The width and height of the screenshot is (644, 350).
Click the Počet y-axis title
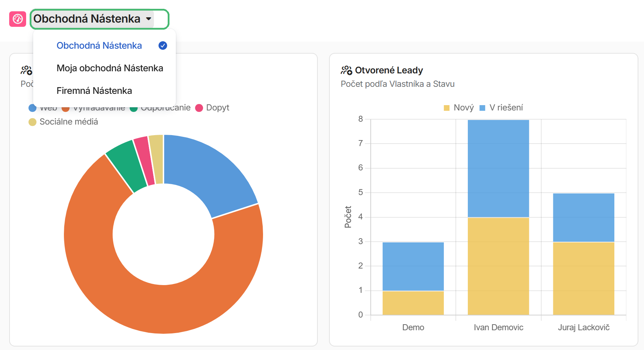(x=348, y=217)
